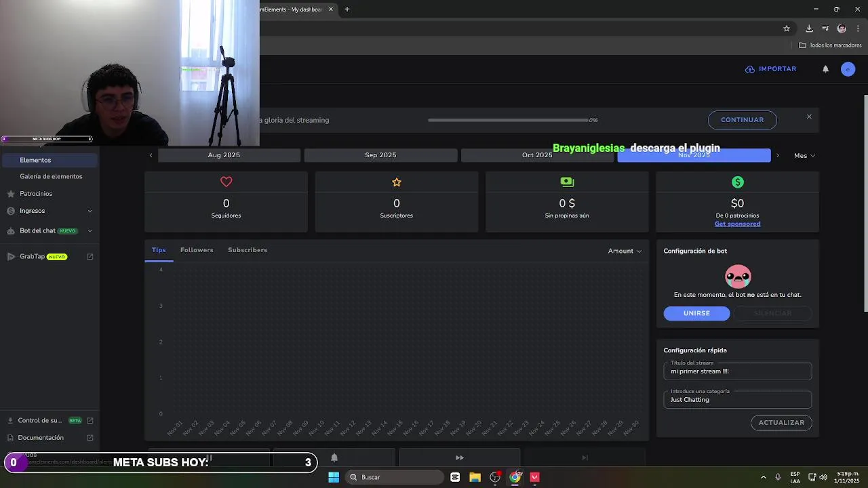Open Chrome downloads icon
868x488 pixels.
click(x=809, y=28)
